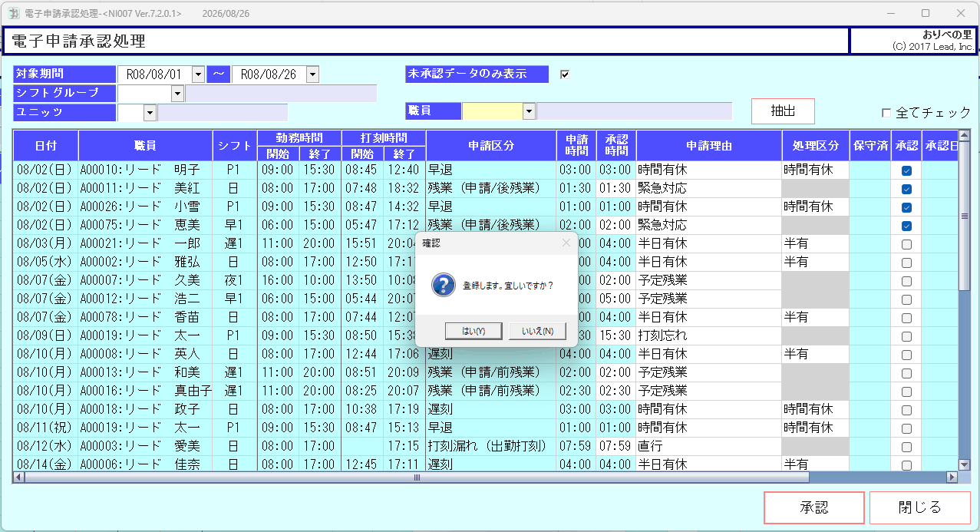Select the 打刻忘れ reason cell

pyautogui.click(x=709, y=336)
